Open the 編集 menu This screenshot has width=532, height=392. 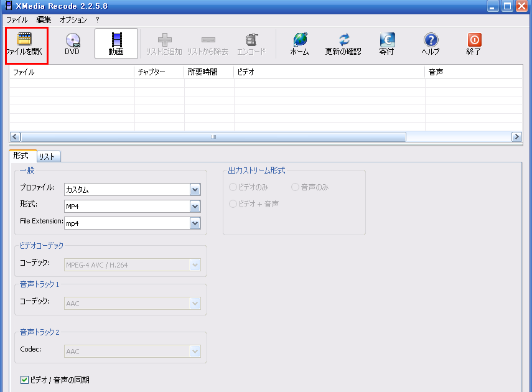[x=44, y=20]
